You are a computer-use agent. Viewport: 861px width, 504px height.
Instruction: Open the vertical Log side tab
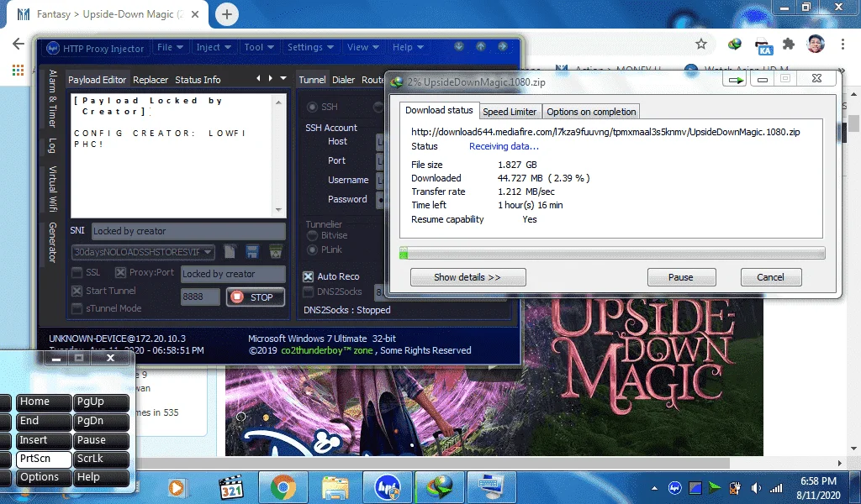pos(52,145)
